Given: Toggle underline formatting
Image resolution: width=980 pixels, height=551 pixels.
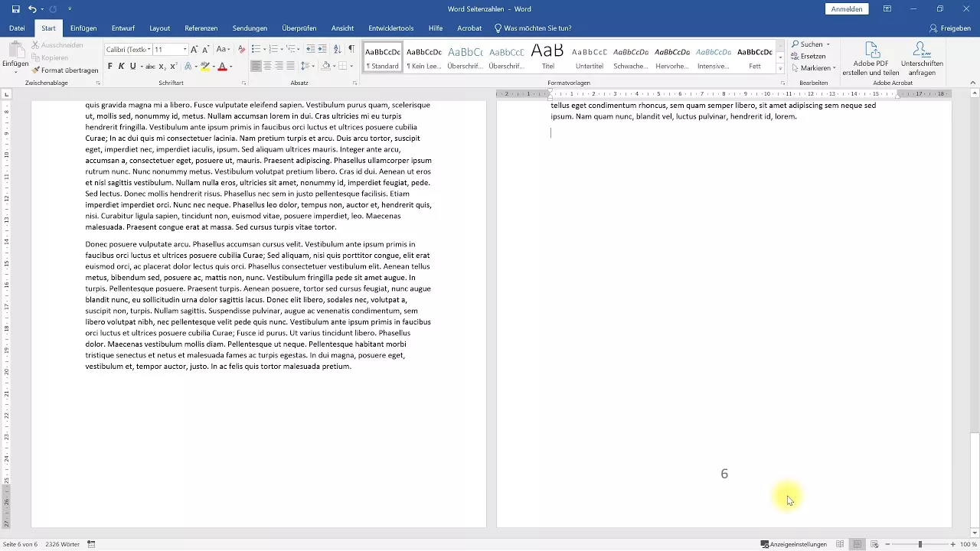Looking at the screenshot, I should 132,66.
